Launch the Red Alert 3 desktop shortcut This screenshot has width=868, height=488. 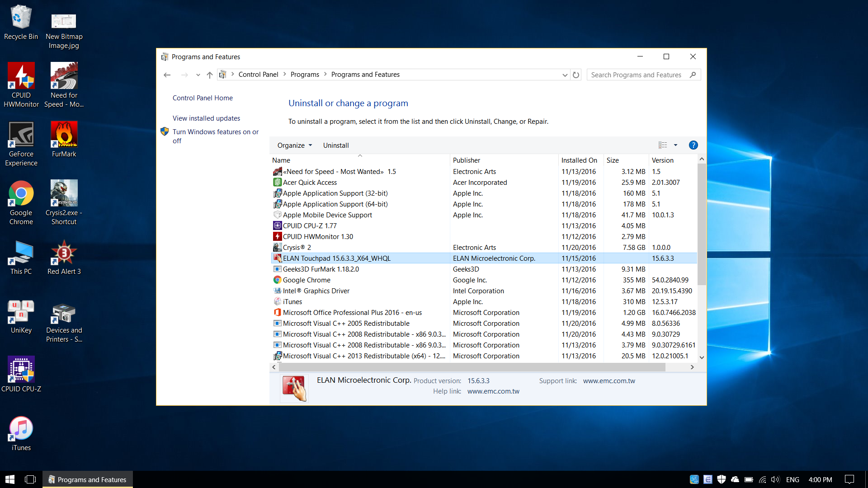[64, 257]
